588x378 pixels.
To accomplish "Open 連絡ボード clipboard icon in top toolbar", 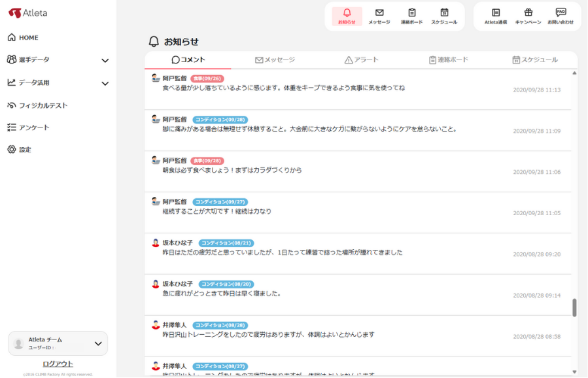I will pyautogui.click(x=412, y=16).
